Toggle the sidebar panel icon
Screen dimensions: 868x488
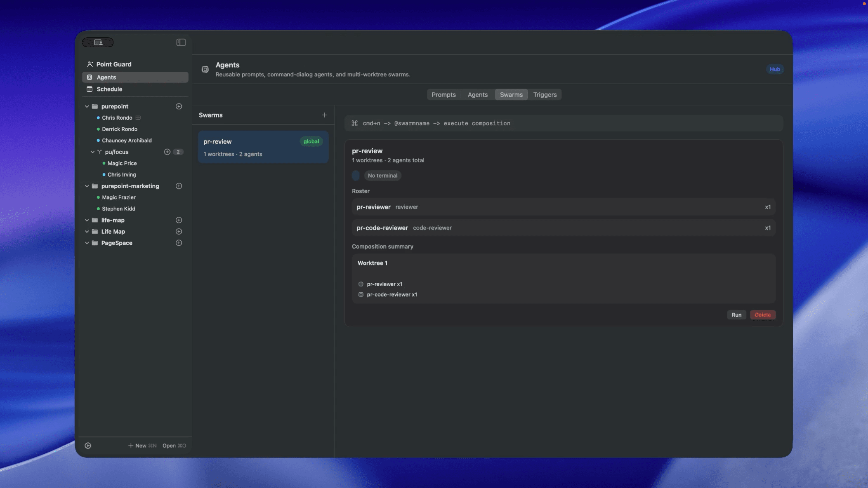181,42
